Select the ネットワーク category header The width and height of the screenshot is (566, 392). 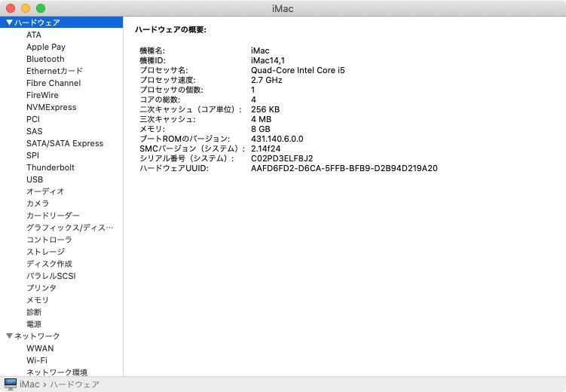point(37,336)
